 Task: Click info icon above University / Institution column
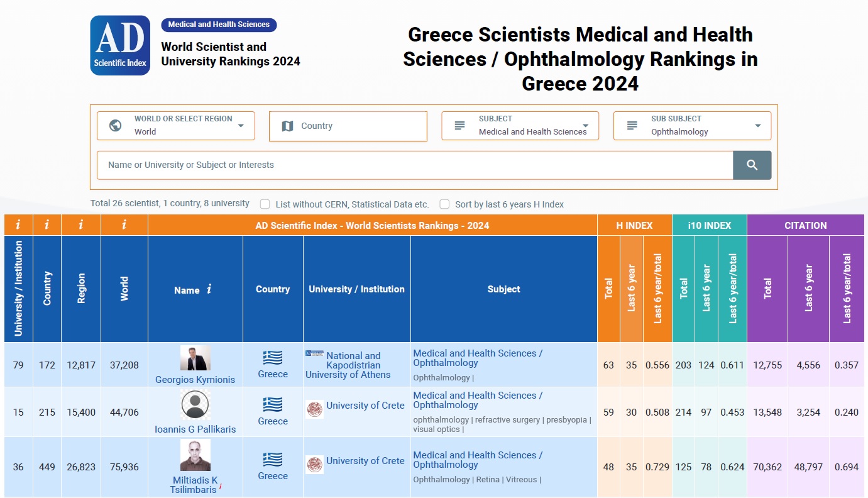(18, 225)
